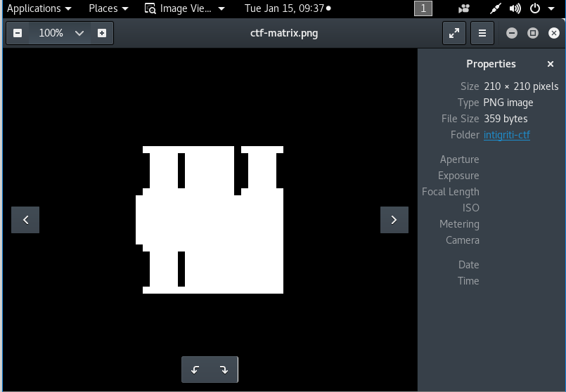Click the ctf-matrix.png displayed image
Viewport: 566px width, 392px height.
[210, 220]
